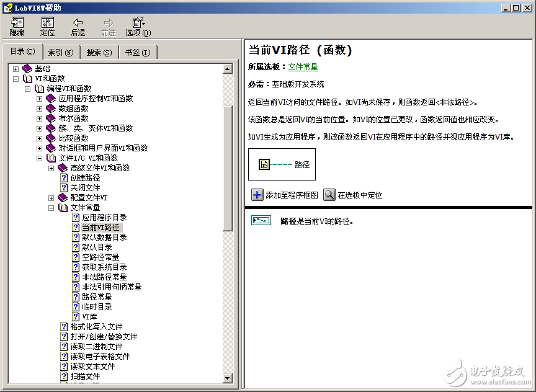The image size is (536, 392).
Task: Close the LabVIEW帮助 window
Action: click(x=527, y=7)
